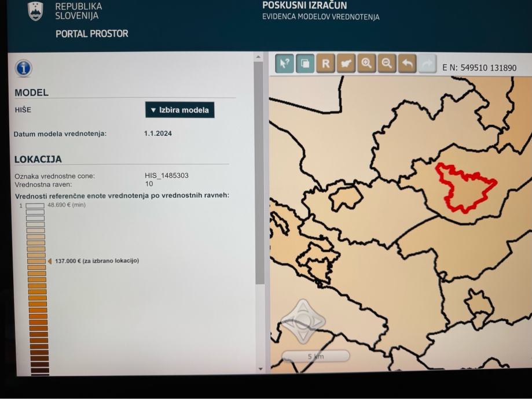This screenshot has width=532, height=399.
Task: Select the identify/info pointer tool
Action: click(x=285, y=64)
